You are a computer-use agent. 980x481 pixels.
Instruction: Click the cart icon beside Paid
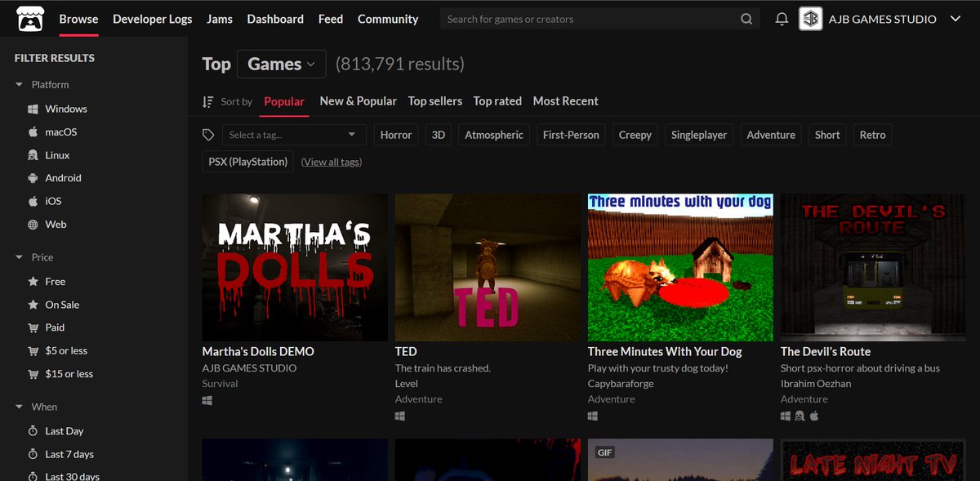point(33,327)
